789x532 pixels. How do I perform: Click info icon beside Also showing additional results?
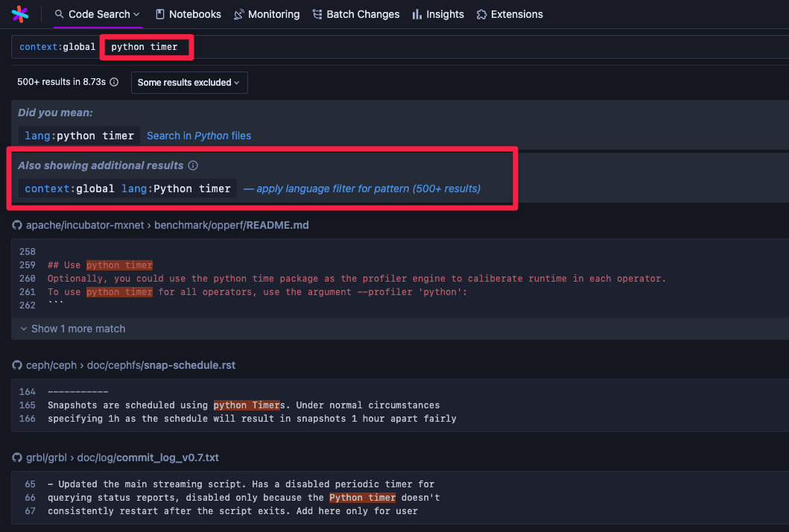tap(193, 165)
